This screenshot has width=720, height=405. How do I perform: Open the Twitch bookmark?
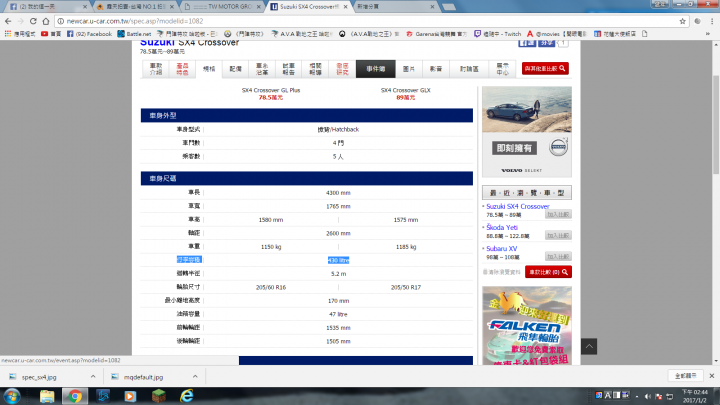[498, 34]
